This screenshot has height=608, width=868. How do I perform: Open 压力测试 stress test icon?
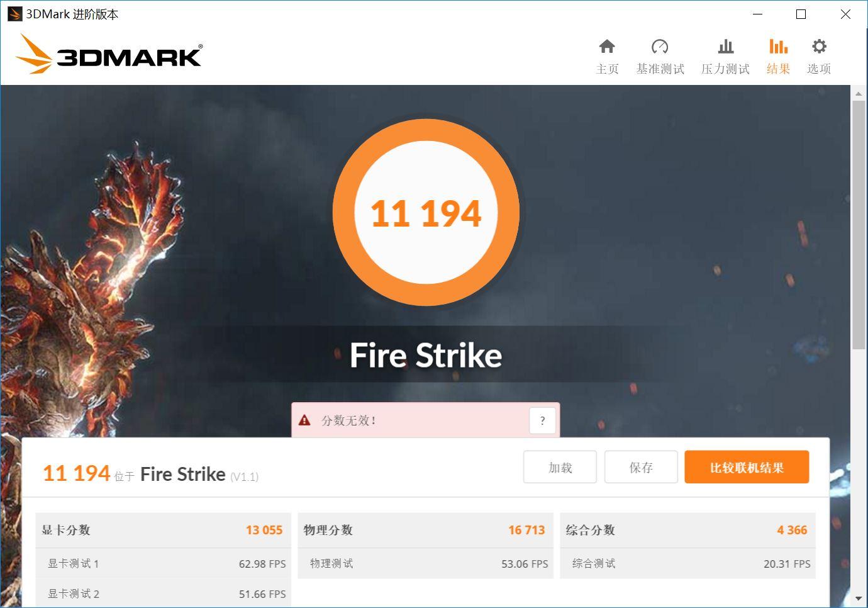click(726, 47)
